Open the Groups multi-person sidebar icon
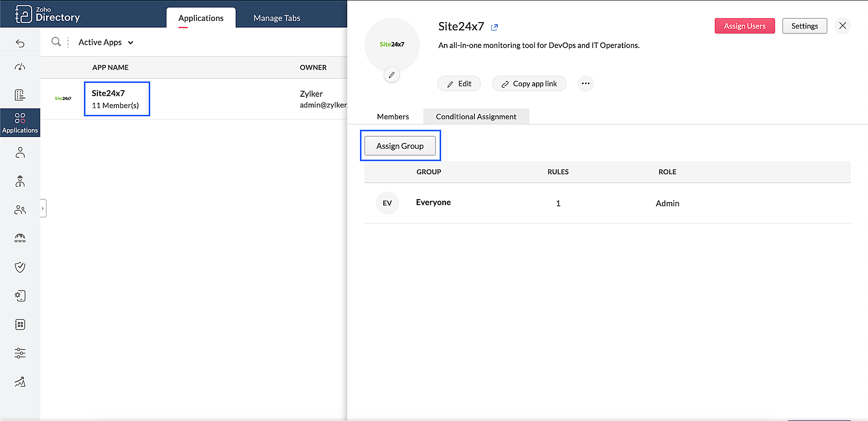The width and height of the screenshot is (868, 421). coord(20,210)
